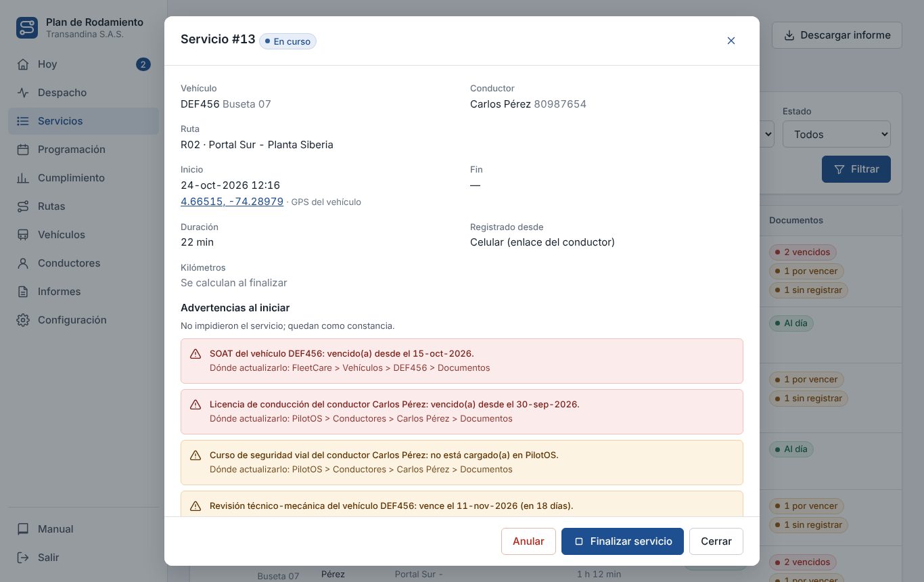Close the Servicio #13 dialog with the X
Screen dimensions: 924x582
point(731,41)
